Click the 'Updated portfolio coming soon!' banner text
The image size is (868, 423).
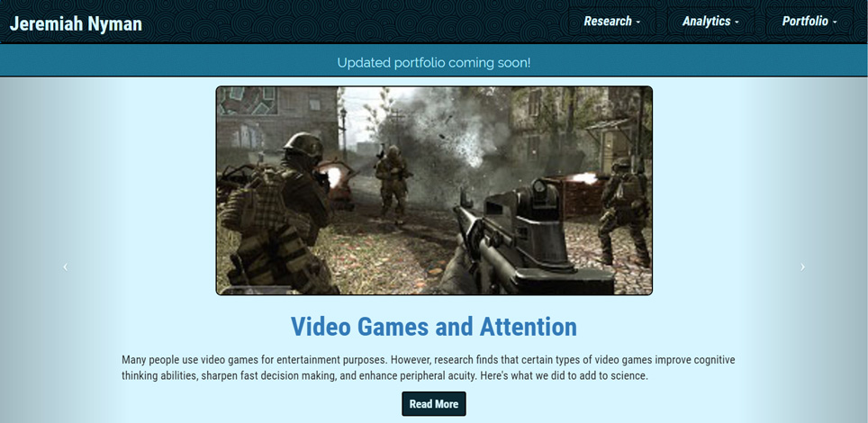[434, 63]
